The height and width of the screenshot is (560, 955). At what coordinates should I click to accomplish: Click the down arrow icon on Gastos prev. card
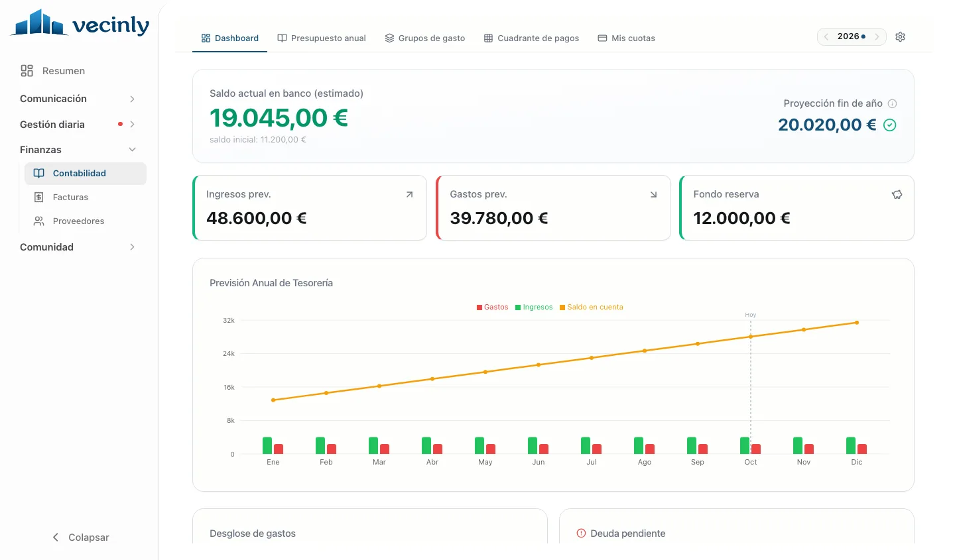click(653, 195)
